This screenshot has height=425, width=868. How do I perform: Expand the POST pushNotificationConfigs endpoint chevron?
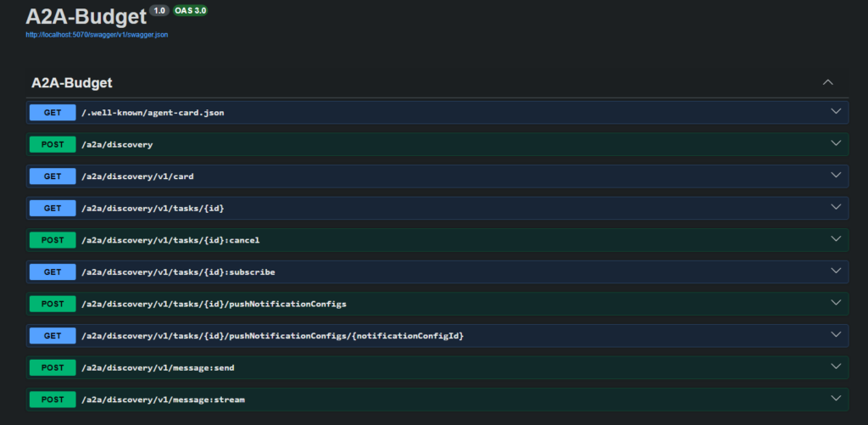[x=836, y=304]
